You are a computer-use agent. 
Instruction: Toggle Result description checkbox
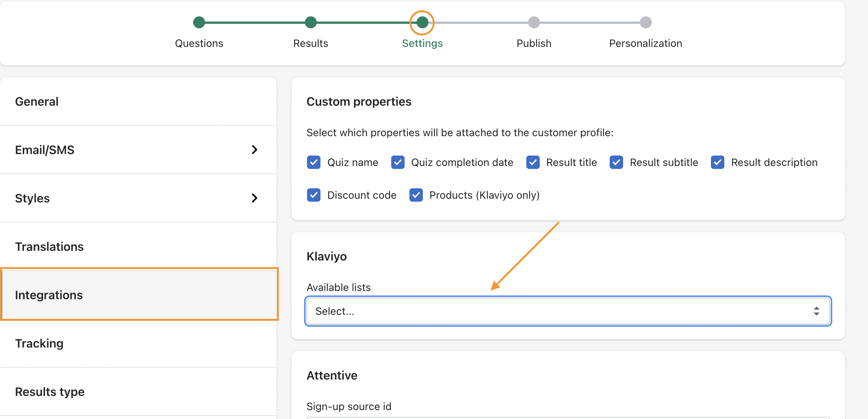[717, 162]
